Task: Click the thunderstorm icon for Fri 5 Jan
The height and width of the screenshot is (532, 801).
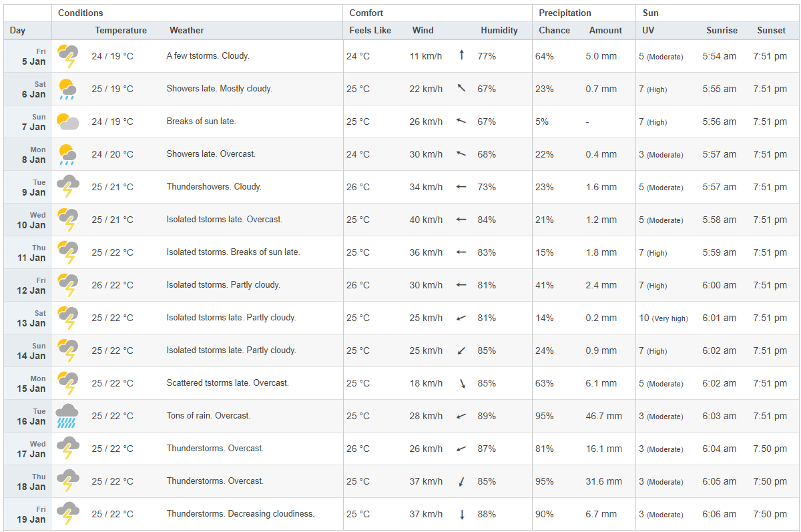Action: coord(67,56)
